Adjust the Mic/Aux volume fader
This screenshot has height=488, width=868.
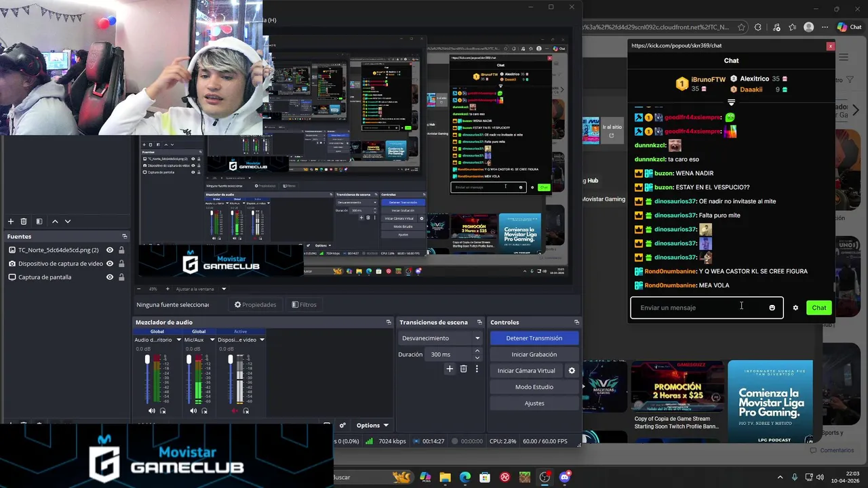click(189, 359)
